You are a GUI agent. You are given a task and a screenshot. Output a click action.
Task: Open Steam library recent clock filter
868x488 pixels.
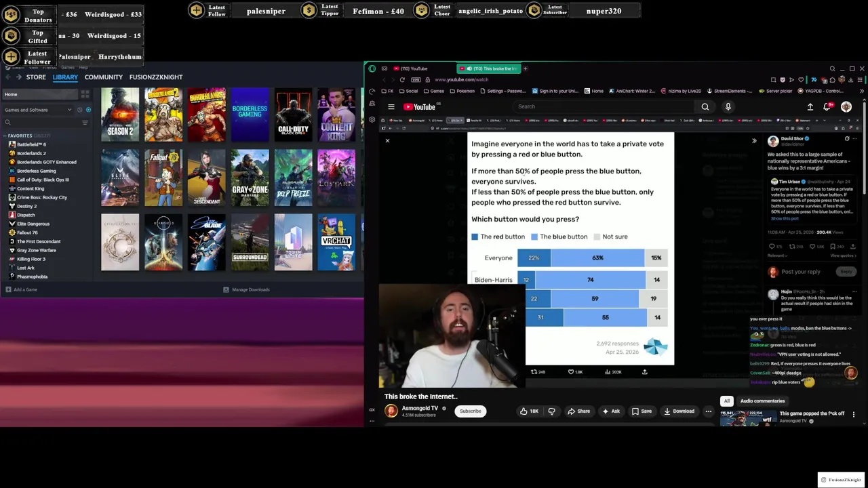point(79,110)
